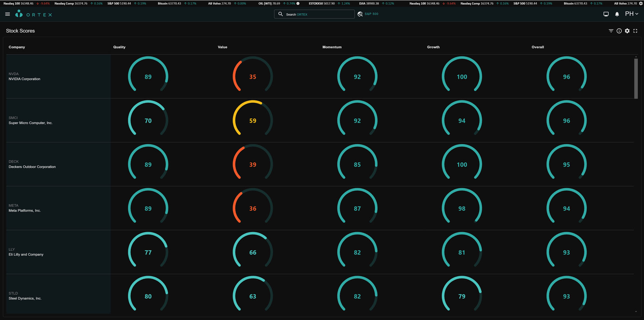Sort by the Quality column header
The height and width of the screenshot is (320, 644).
click(x=119, y=47)
